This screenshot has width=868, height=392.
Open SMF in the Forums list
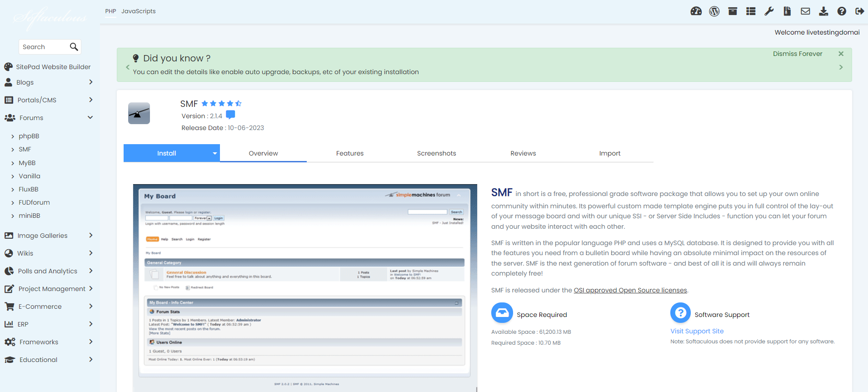tap(25, 149)
